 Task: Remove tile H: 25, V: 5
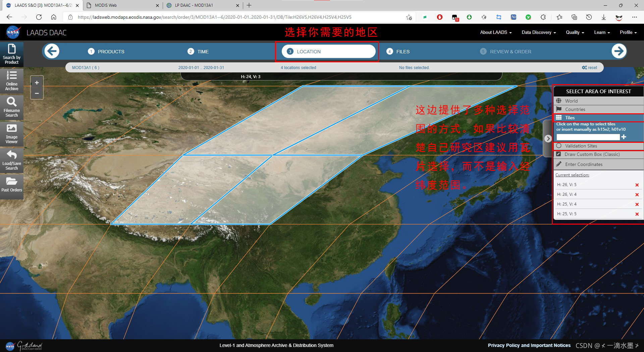point(637,214)
